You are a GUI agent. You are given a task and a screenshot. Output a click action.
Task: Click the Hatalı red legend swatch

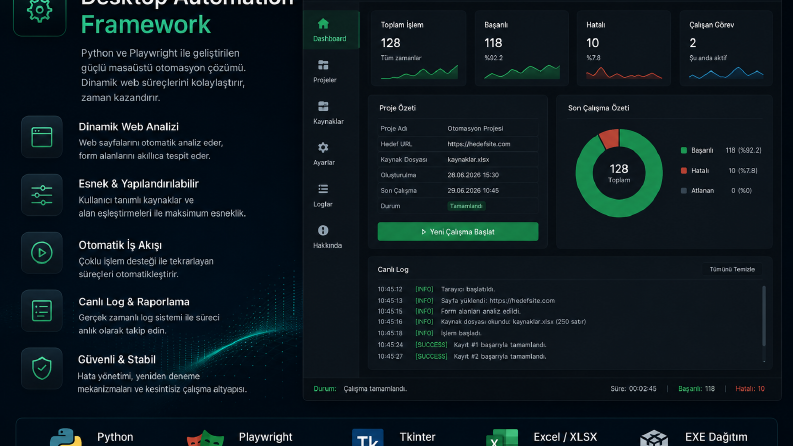click(684, 170)
